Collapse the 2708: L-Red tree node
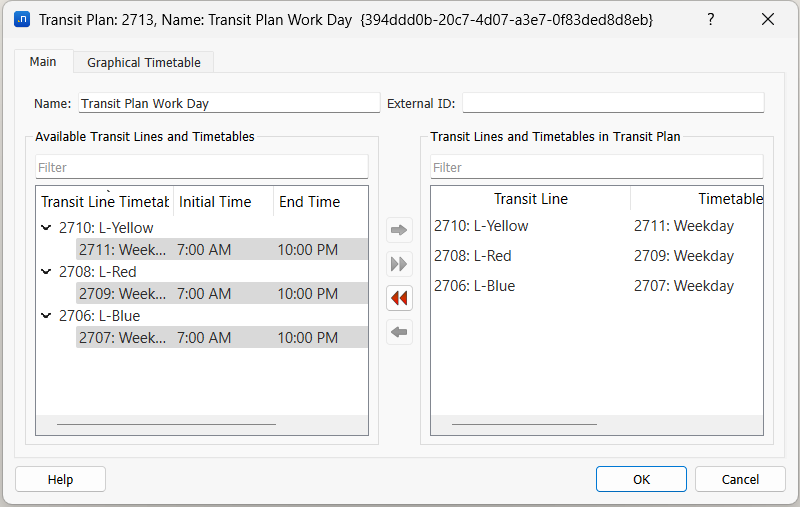The height and width of the screenshot is (507, 800). click(46, 272)
